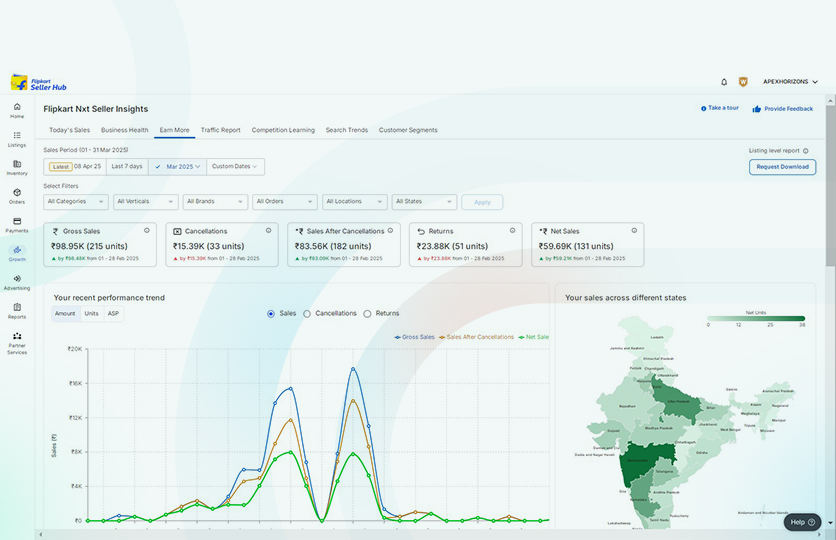Image resolution: width=836 pixels, height=540 pixels.
Task: Select the Cancellations radio button
Action: pyautogui.click(x=307, y=314)
